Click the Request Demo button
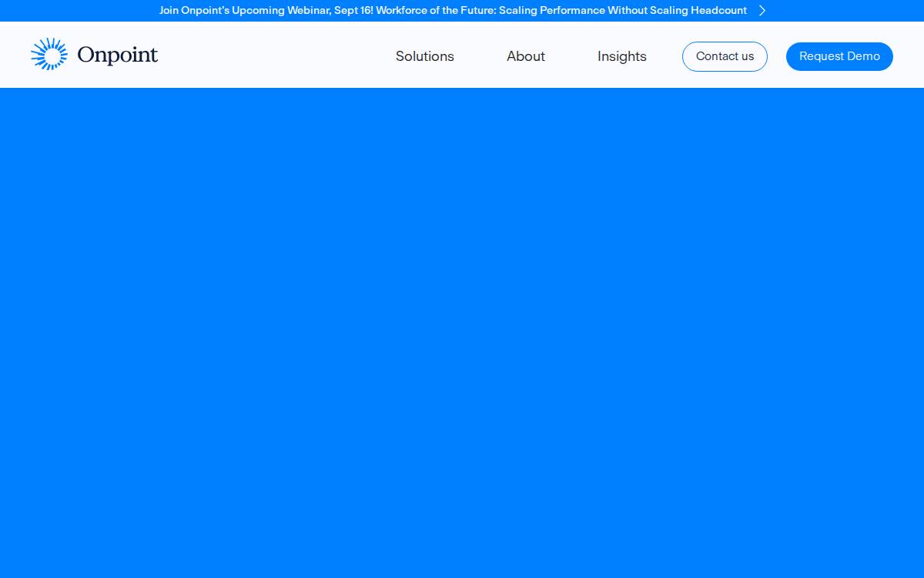 click(x=839, y=56)
